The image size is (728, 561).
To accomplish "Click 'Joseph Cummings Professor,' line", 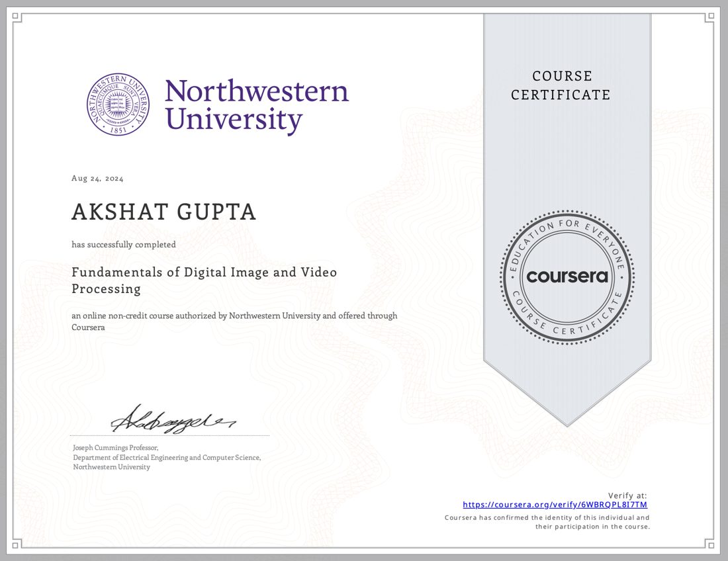I will point(116,448).
